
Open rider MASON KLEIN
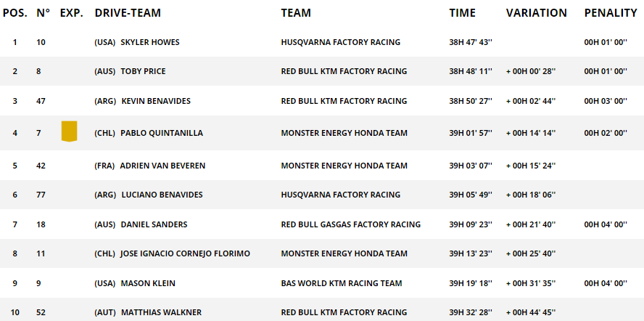pyautogui.click(x=148, y=283)
